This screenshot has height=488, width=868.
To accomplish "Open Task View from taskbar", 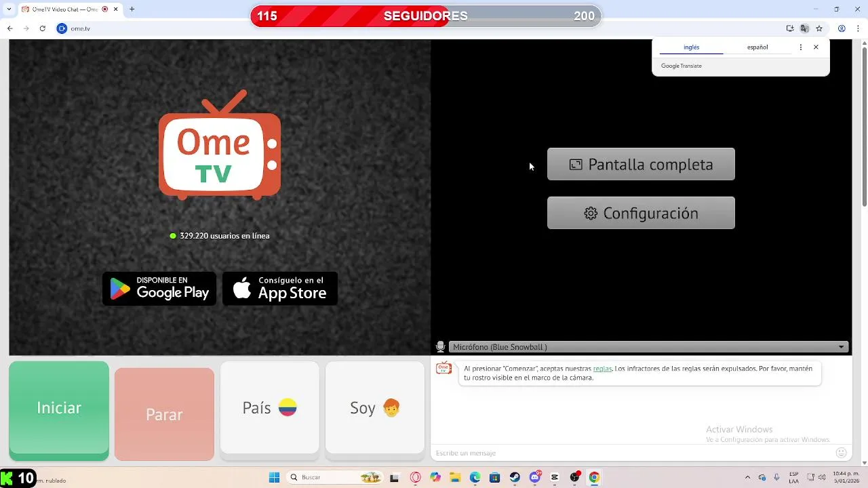I will point(394,477).
